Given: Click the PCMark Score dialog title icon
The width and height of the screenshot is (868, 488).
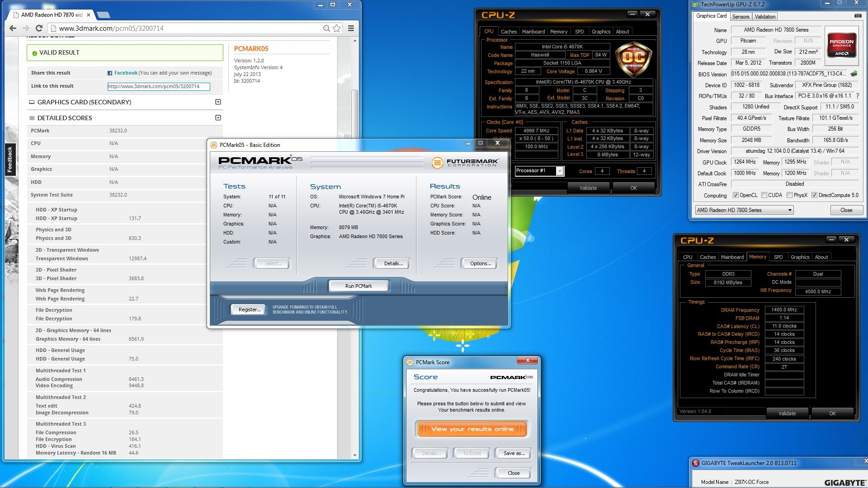Looking at the screenshot, I should click(x=410, y=362).
